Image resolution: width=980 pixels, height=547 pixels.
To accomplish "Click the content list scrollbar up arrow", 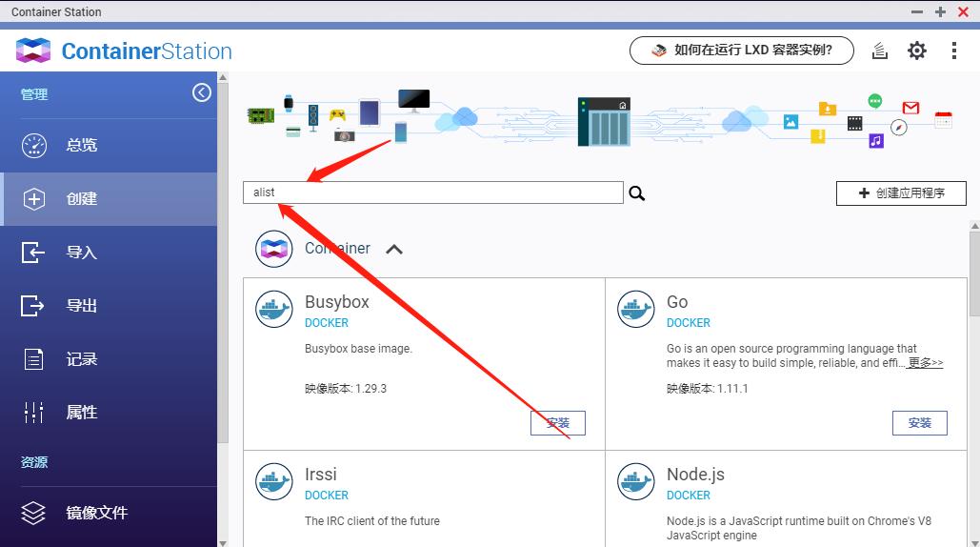I will click(974, 226).
